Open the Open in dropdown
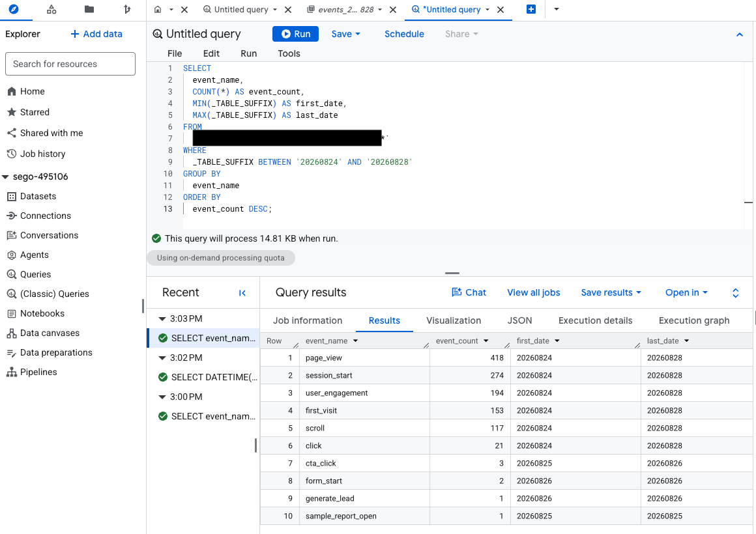This screenshot has width=756, height=534. coord(686,292)
